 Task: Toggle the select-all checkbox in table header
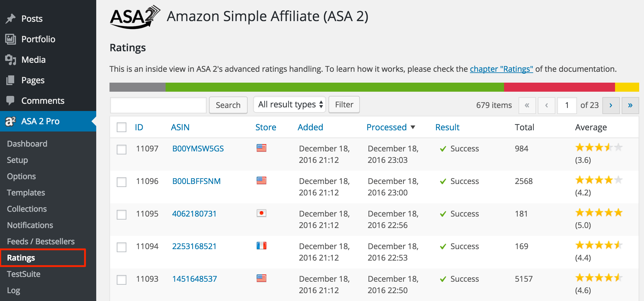[x=121, y=127]
